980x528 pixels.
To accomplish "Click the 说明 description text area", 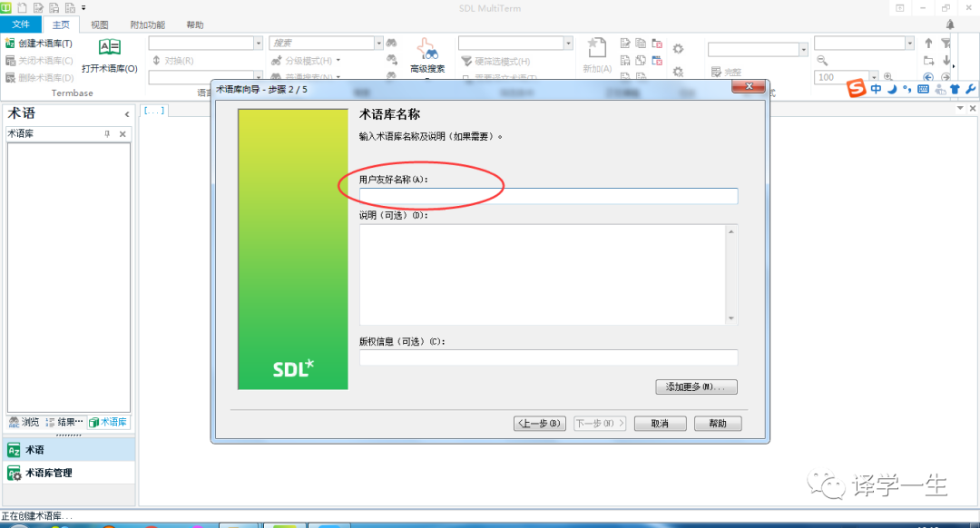I will click(542, 274).
